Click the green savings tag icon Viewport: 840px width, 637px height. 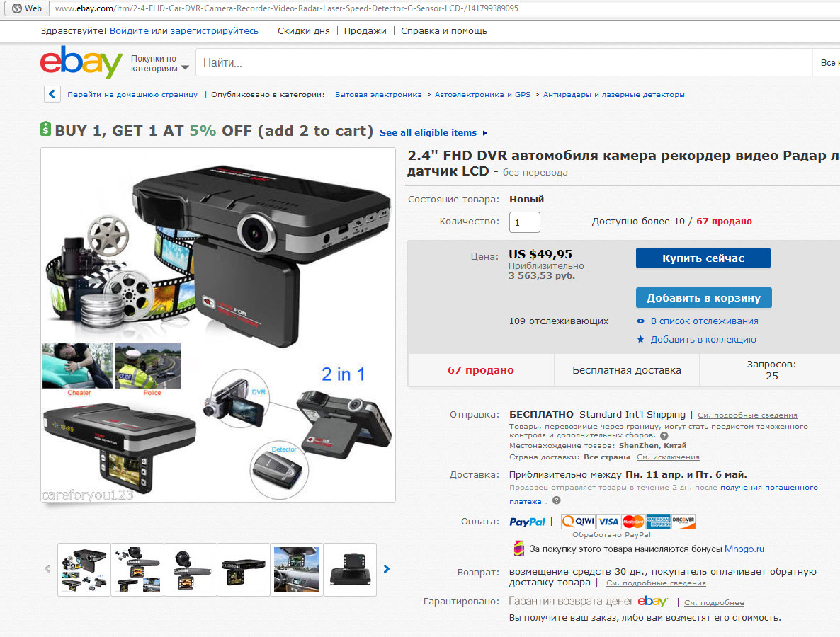pos(46,129)
